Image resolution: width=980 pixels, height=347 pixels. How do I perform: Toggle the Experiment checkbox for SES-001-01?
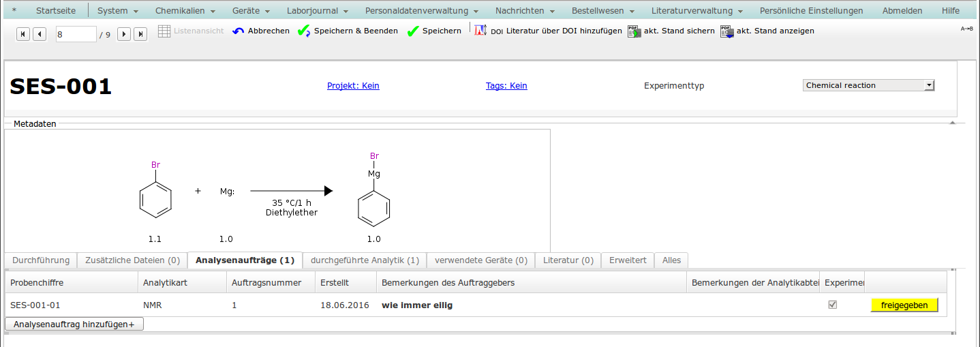(x=832, y=305)
